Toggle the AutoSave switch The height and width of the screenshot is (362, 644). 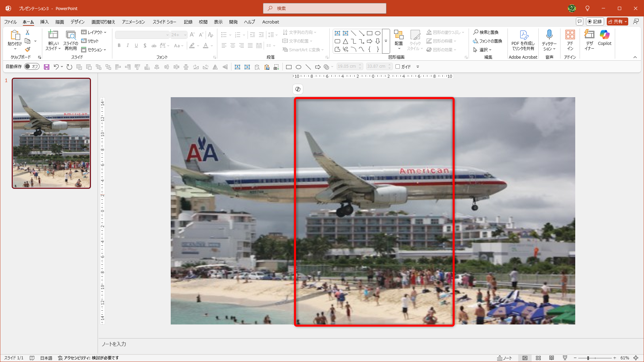32,66
